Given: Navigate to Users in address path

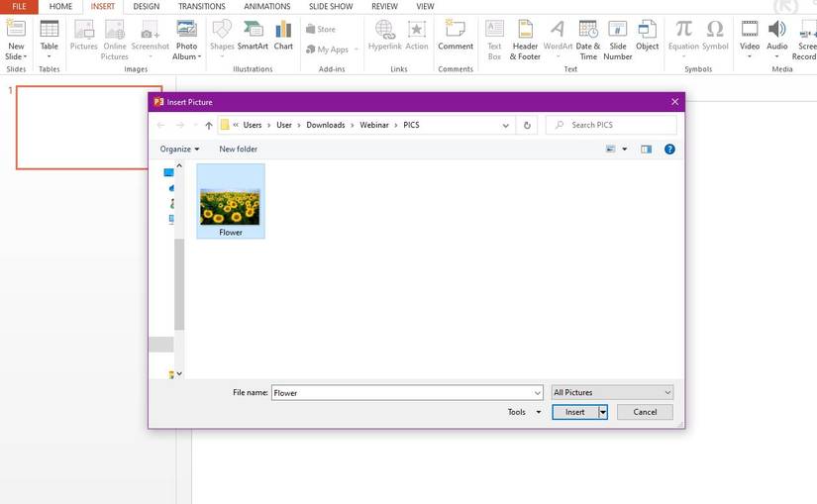Looking at the screenshot, I should (253, 125).
